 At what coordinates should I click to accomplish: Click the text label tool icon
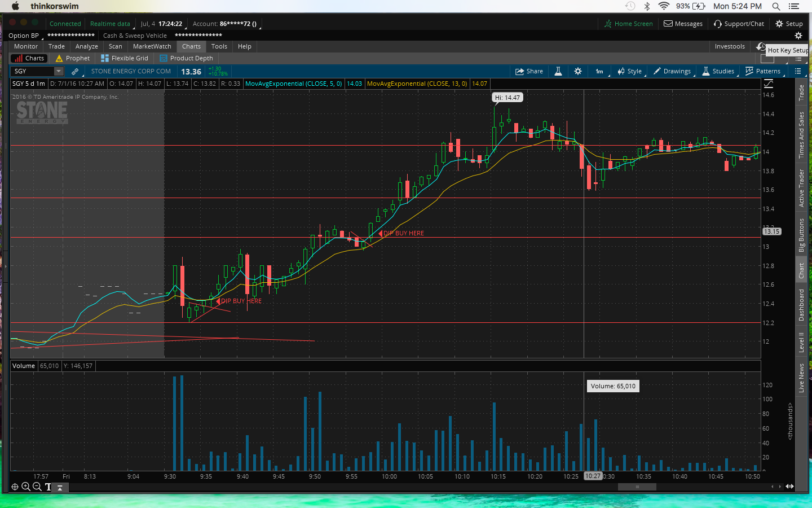point(48,487)
